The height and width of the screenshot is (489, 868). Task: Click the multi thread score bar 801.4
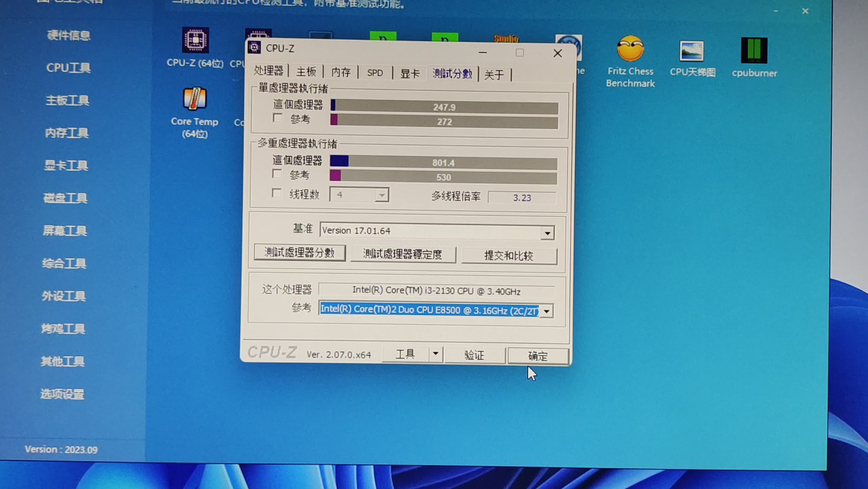444,162
